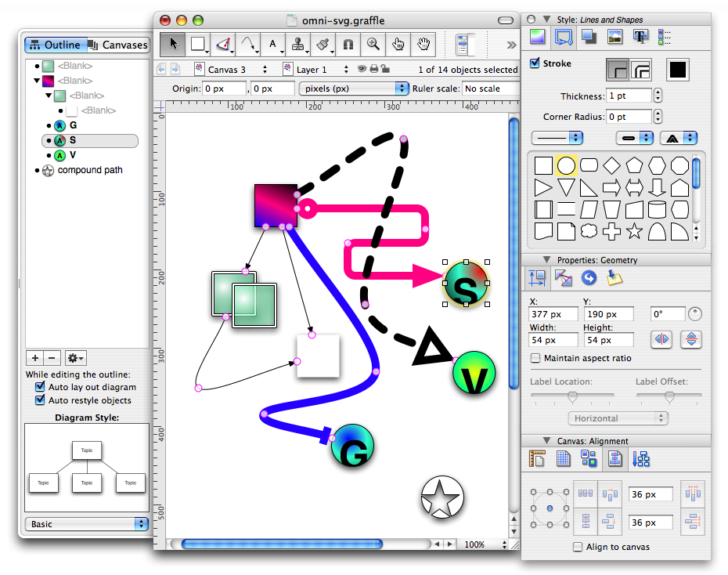Choose the Rubber Stamp tool
The image size is (728, 575).
pos(298,44)
